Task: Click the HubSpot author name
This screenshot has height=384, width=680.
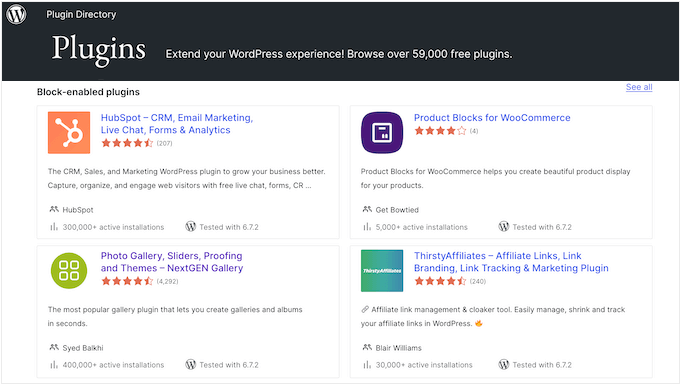Action: [x=78, y=210]
